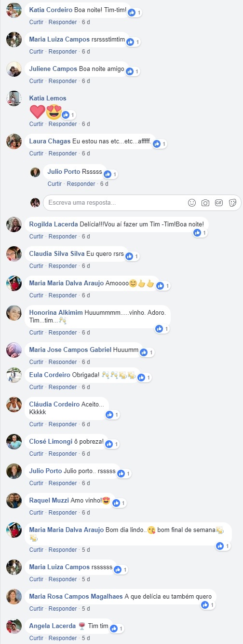Like Laura Chagas's comment via Curtir
243x644 pixels.
36,154
